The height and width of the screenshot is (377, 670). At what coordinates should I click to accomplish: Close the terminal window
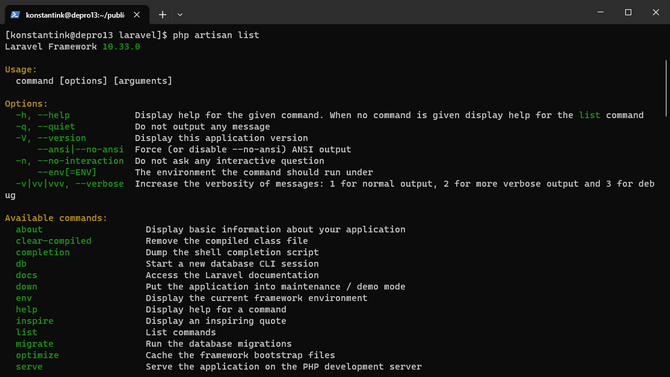[655, 12]
